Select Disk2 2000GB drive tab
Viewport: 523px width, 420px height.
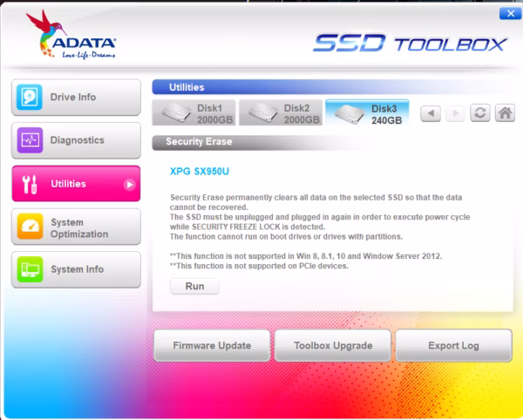[281, 112]
